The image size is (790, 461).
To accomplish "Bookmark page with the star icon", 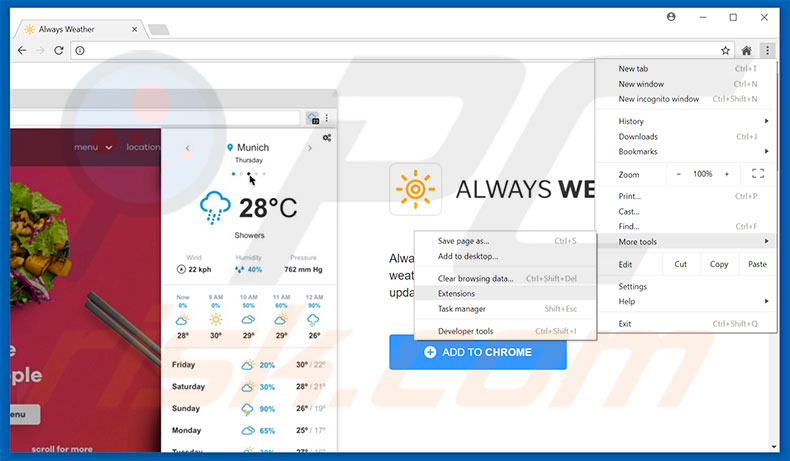I will tap(725, 50).
